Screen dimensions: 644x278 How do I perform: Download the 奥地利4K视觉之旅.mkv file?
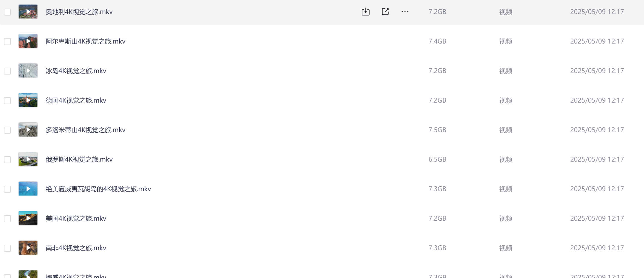pos(366,12)
